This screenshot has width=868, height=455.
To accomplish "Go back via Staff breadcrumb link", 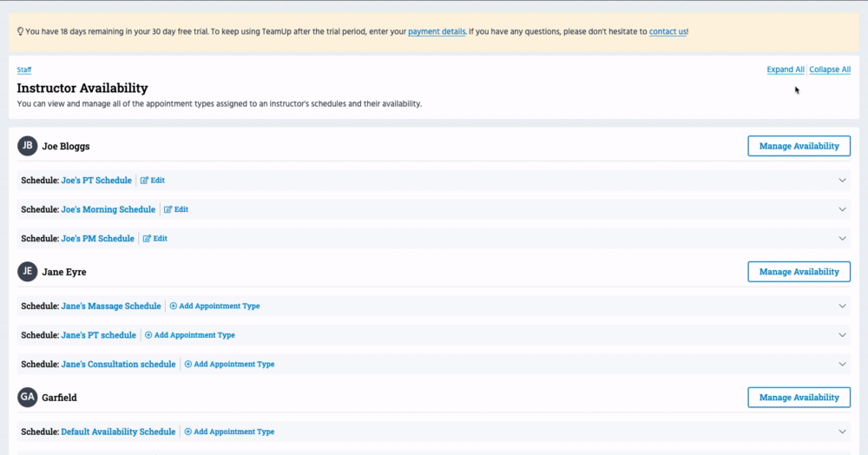I will click(x=24, y=69).
